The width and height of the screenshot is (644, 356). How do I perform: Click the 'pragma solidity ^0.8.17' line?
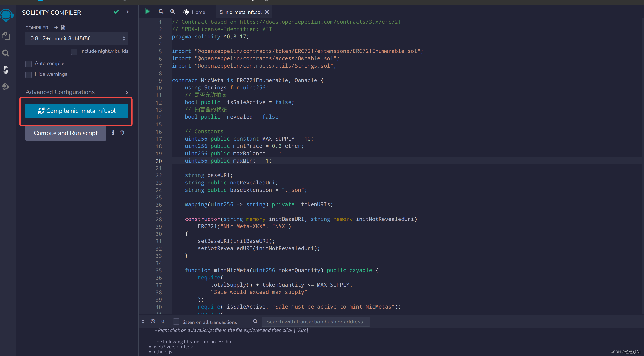(210, 37)
